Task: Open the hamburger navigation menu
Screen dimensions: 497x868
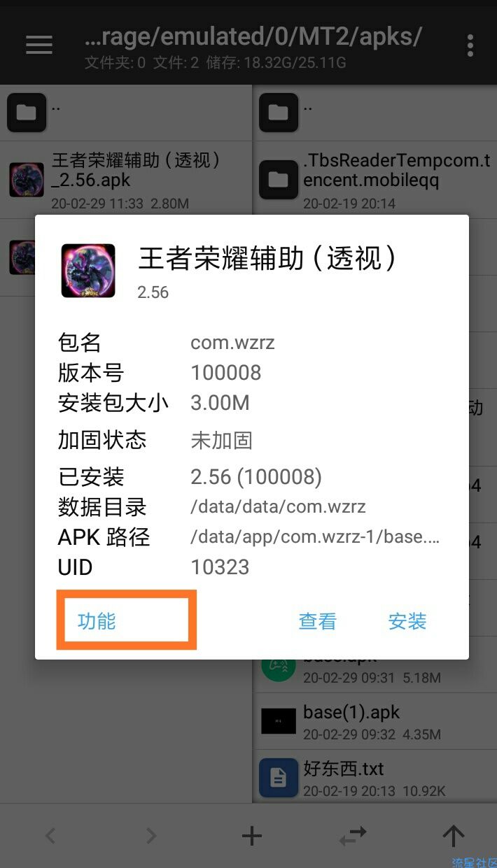Action: (x=39, y=45)
